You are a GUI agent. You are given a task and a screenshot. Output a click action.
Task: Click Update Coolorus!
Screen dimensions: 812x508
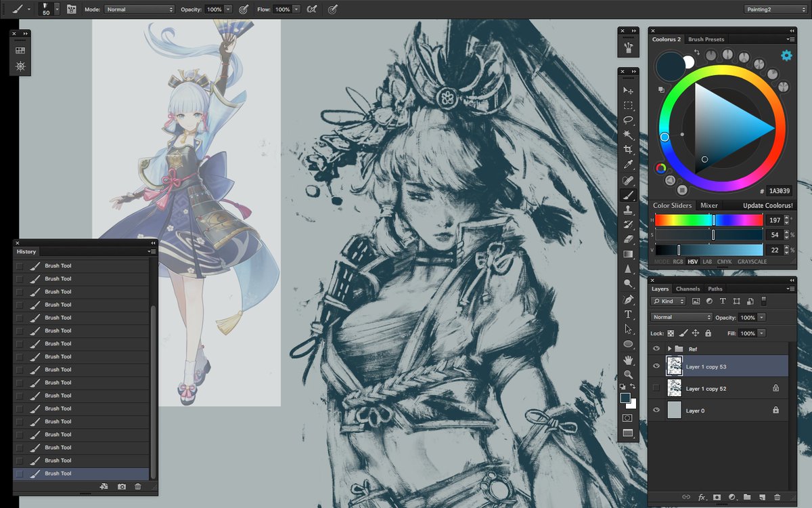point(768,205)
